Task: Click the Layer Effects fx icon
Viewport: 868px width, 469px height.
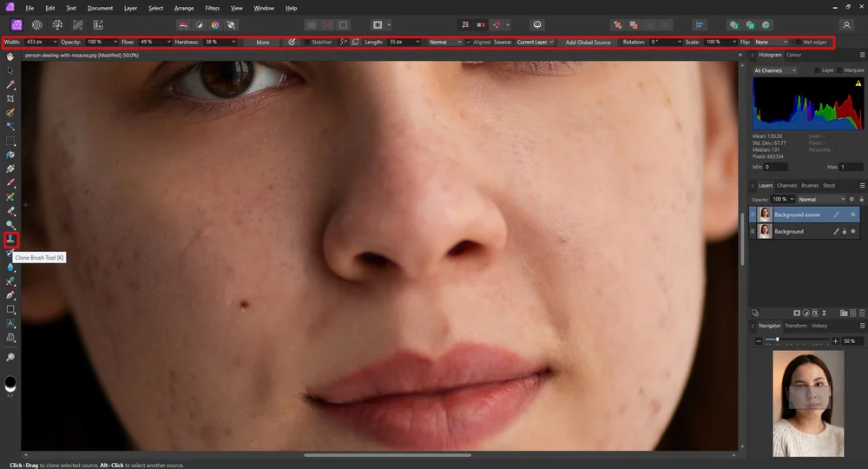Action: pyautogui.click(x=815, y=314)
